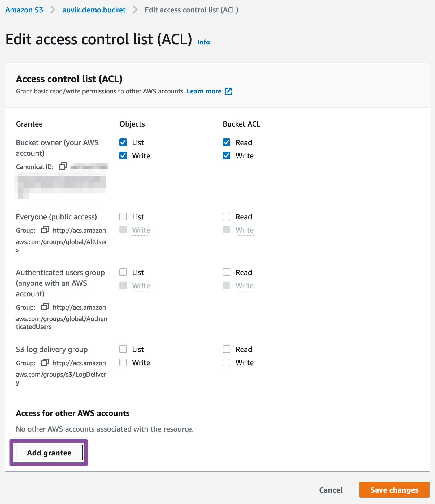Screen dimensions: 435x504
Task: Select the 'S3 log delivery group' label
Action: click(52, 350)
